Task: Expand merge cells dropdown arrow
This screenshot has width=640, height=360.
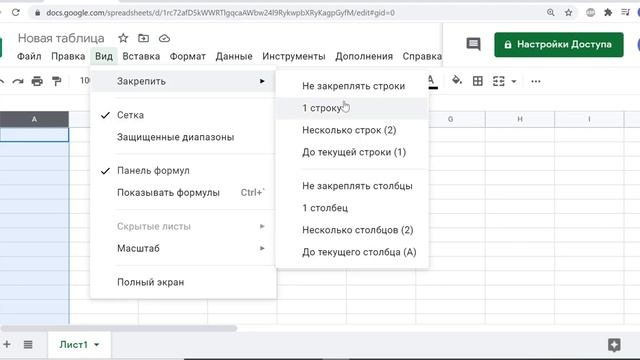Action: [x=513, y=82]
